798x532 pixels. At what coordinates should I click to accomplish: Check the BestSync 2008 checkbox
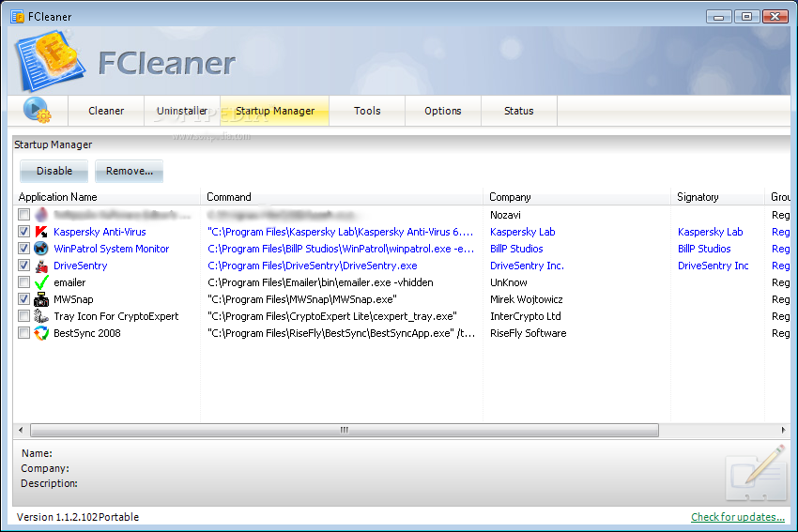click(23, 333)
